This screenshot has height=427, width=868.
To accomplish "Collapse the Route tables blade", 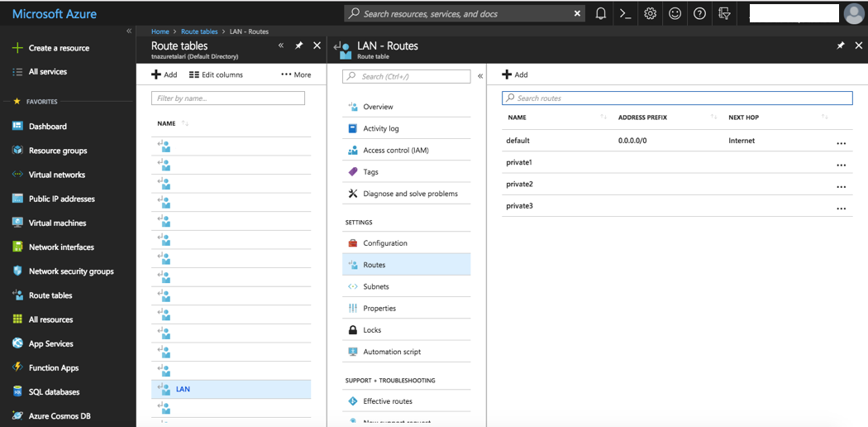I will tap(281, 46).
